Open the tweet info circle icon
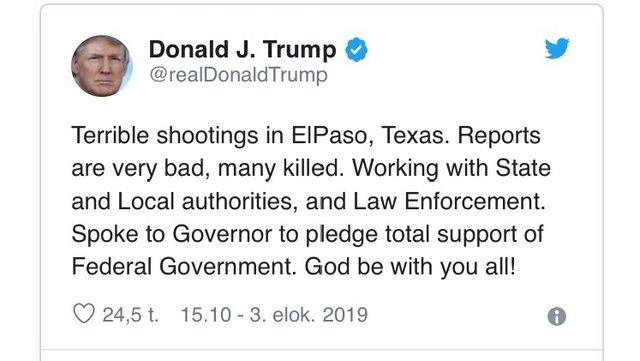Screen dimensions: 640x361 [x=557, y=316]
